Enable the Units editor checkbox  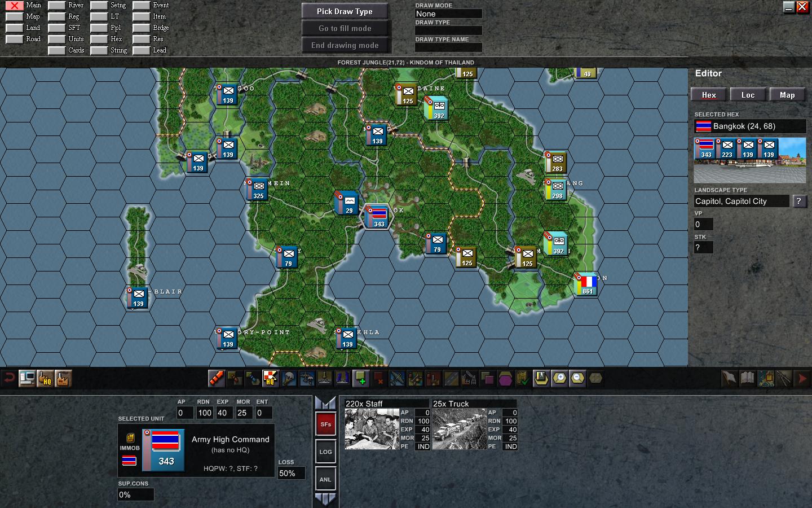click(x=58, y=39)
